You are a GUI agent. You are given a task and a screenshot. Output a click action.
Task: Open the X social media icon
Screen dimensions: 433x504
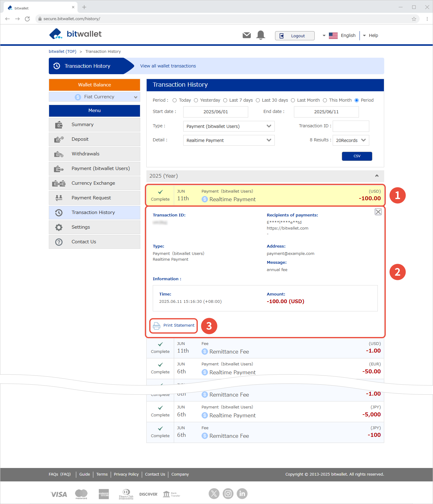point(214,494)
